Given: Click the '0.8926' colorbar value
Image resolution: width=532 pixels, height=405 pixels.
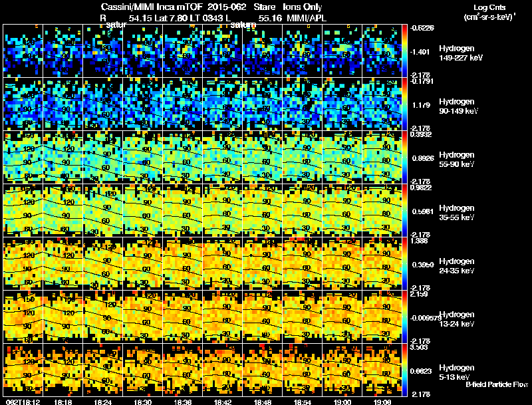Looking at the screenshot, I should point(423,158).
